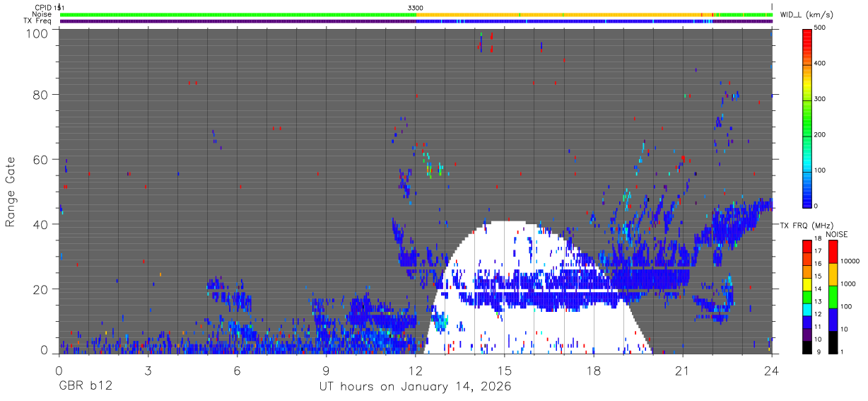868x401 pixels.
Task: Click the 'Range Gate' y-axis title
Action: [x=11, y=192]
